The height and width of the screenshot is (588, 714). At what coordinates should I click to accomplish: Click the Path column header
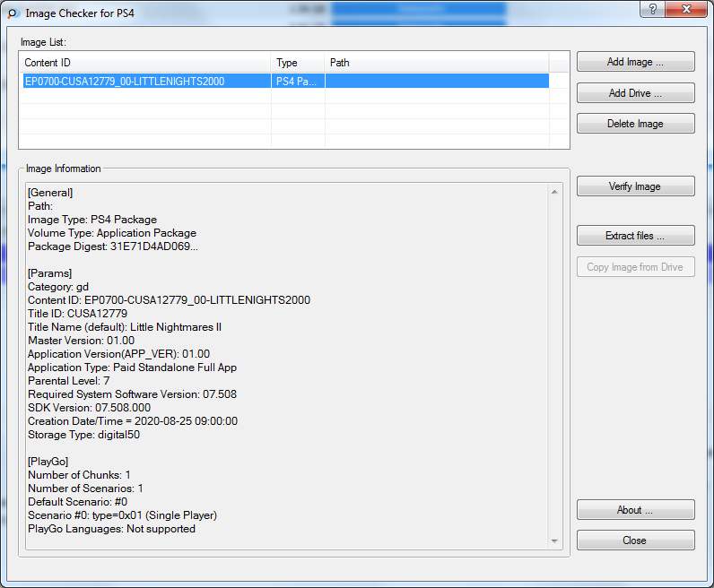click(437, 63)
